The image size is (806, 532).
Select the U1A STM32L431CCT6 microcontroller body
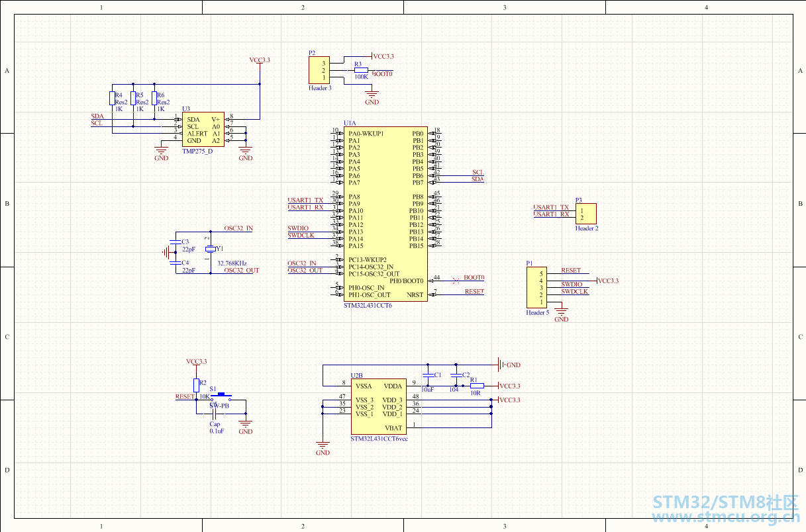tap(385, 214)
